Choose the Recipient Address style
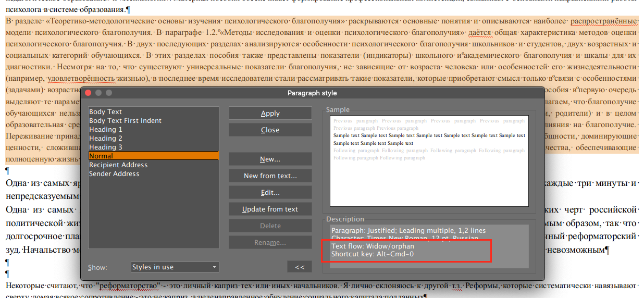This screenshot has width=644, height=298. [x=118, y=165]
